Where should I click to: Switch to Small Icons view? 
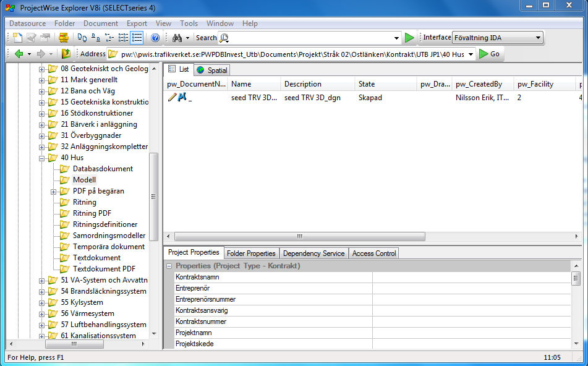click(x=96, y=38)
